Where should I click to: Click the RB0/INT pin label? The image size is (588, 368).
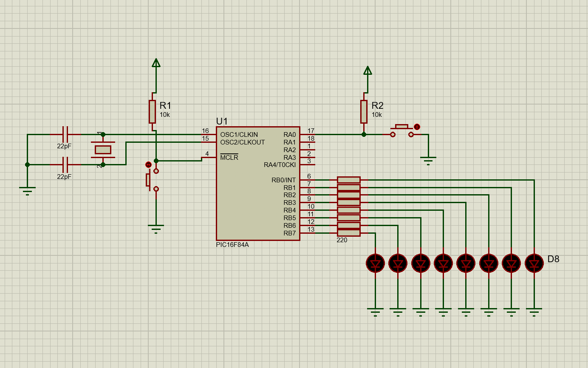coord(283,180)
